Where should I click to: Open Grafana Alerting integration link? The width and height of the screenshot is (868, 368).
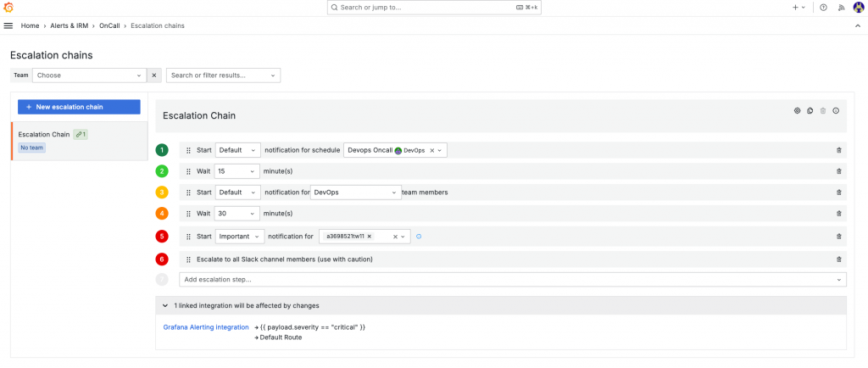tap(206, 327)
